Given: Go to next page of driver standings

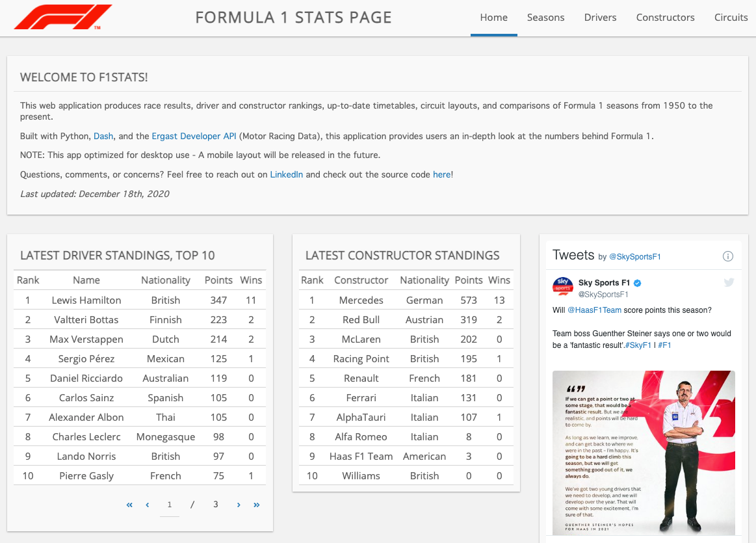Looking at the screenshot, I should (238, 505).
